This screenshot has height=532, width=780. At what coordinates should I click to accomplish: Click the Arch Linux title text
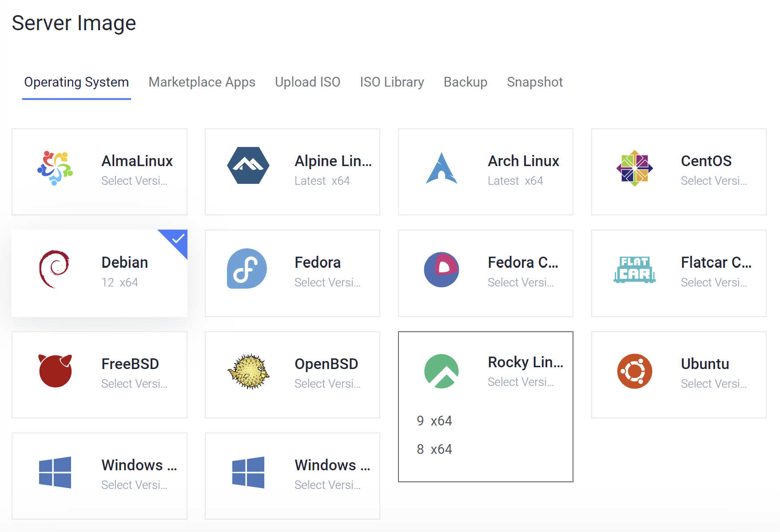point(523,161)
